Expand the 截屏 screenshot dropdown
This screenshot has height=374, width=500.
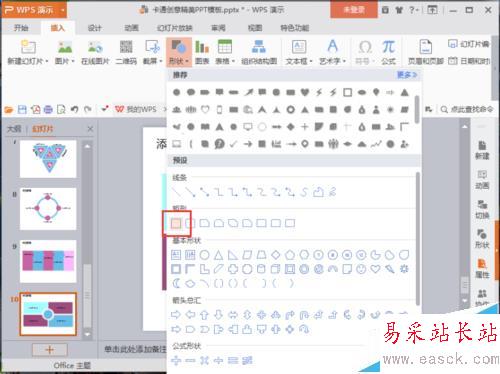click(x=161, y=61)
